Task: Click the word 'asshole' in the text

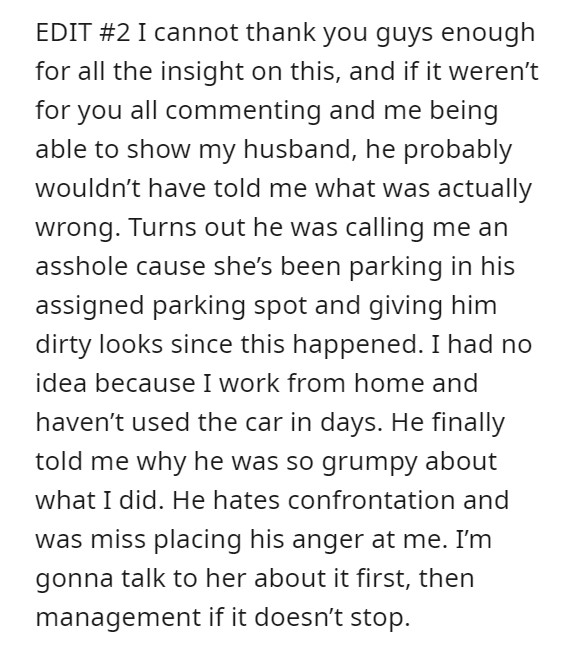Action: pos(82,267)
